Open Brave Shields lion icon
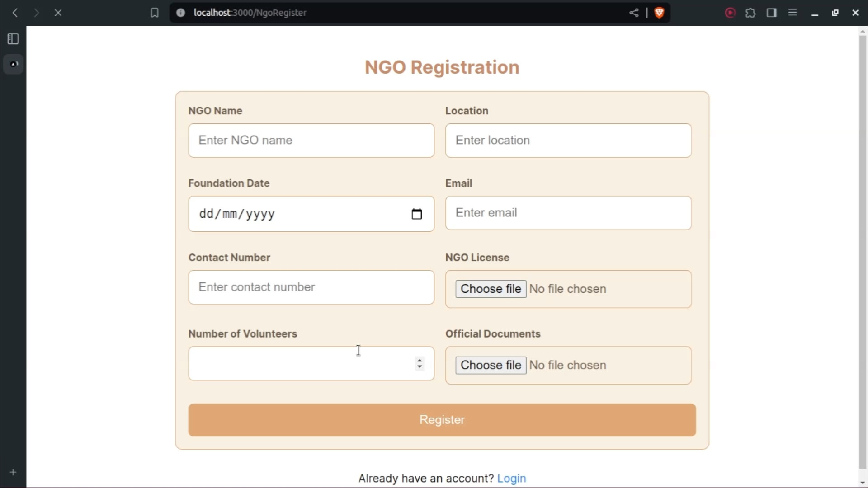The width and height of the screenshot is (868, 488). [x=659, y=13]
